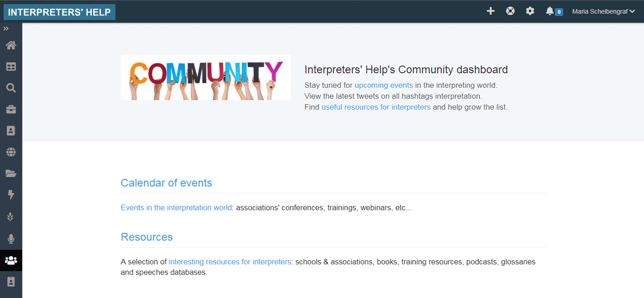Open the folder icon in sidebar
This screenshot has width=644, height=298.
(11, 174)
